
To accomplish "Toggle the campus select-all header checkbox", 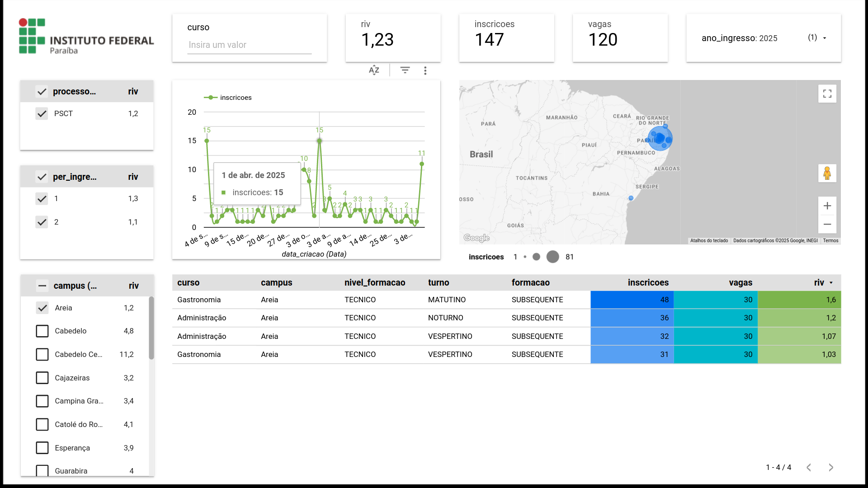I will (x=42, y=286).
